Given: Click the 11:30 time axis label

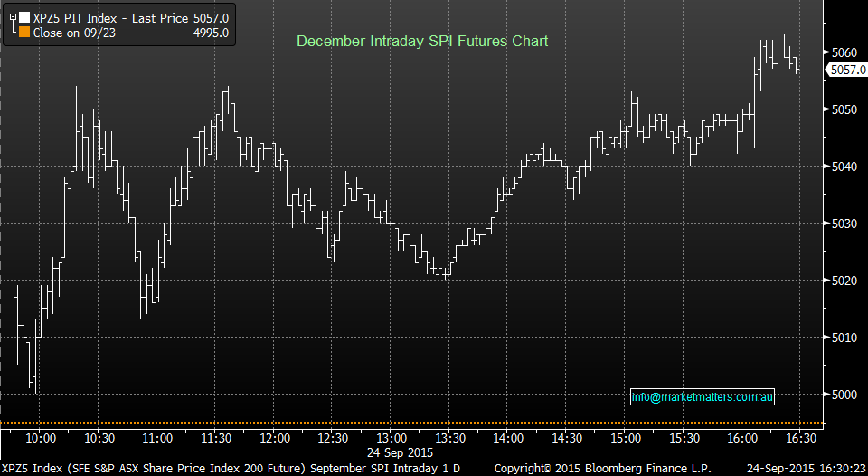Looking at the screenshot, I should point(216,438).
